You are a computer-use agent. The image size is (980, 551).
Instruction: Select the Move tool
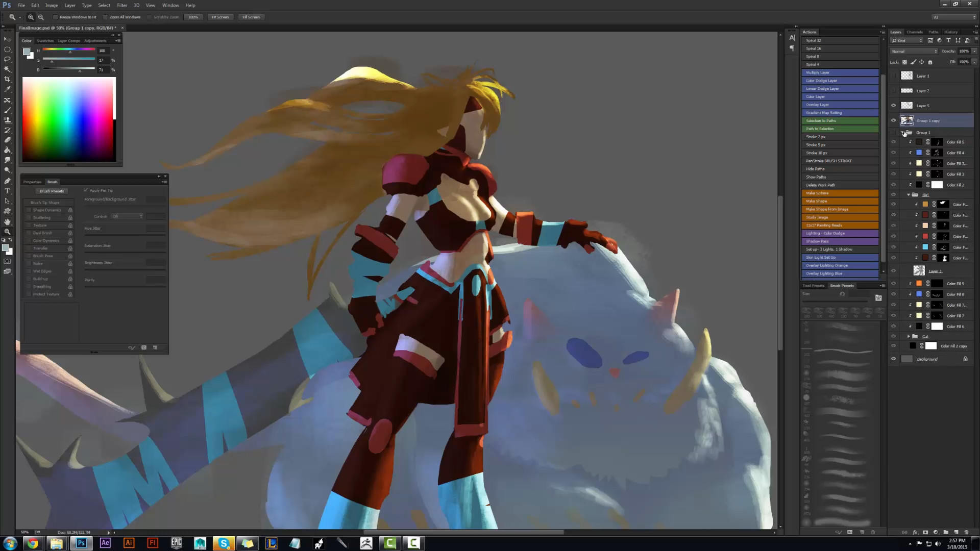[x=7, y=39]
